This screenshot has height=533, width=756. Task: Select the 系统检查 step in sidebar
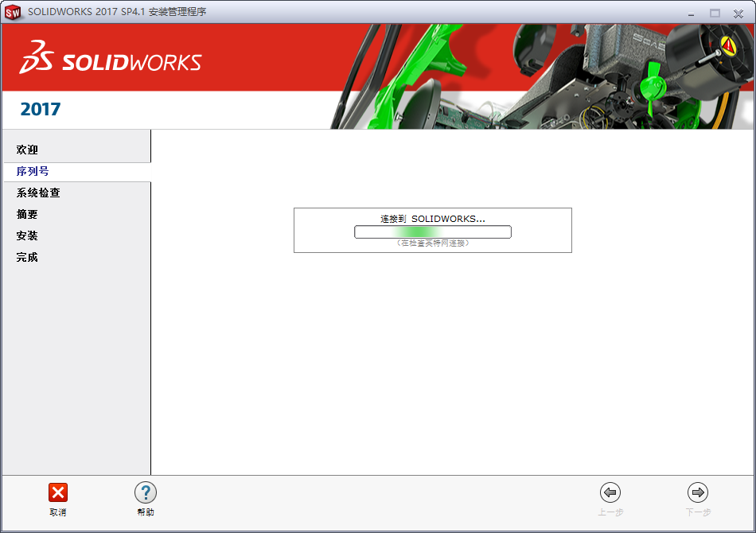(x=38, y=193)
